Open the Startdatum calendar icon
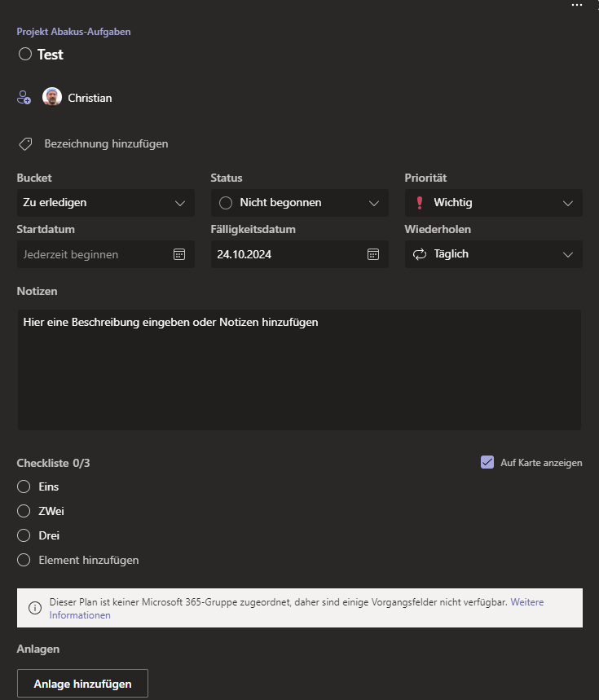Image resolution: width=599 pixels, height=700 pixels. [179, 254]
